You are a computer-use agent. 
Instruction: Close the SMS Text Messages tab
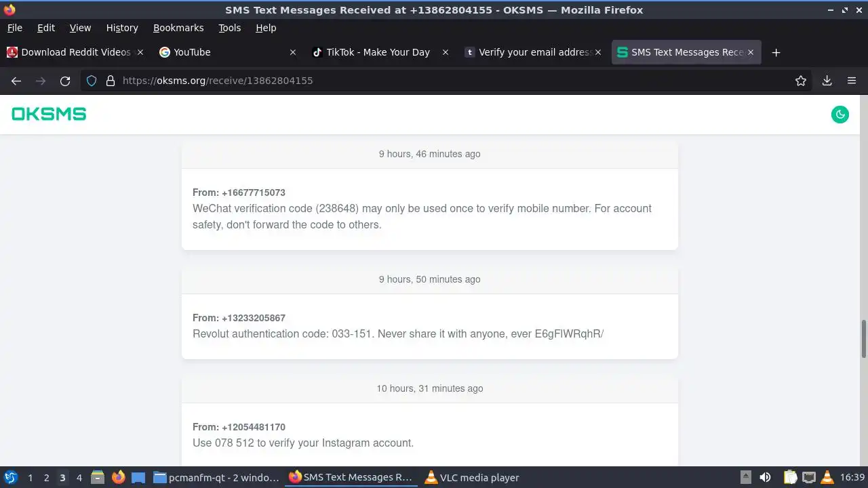click(x=751, y=52)
